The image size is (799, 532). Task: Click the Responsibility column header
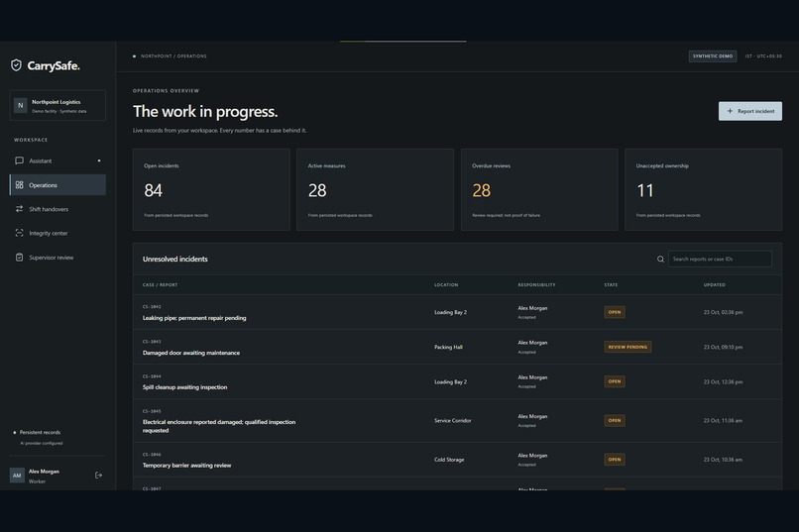[x=536, y=285]
